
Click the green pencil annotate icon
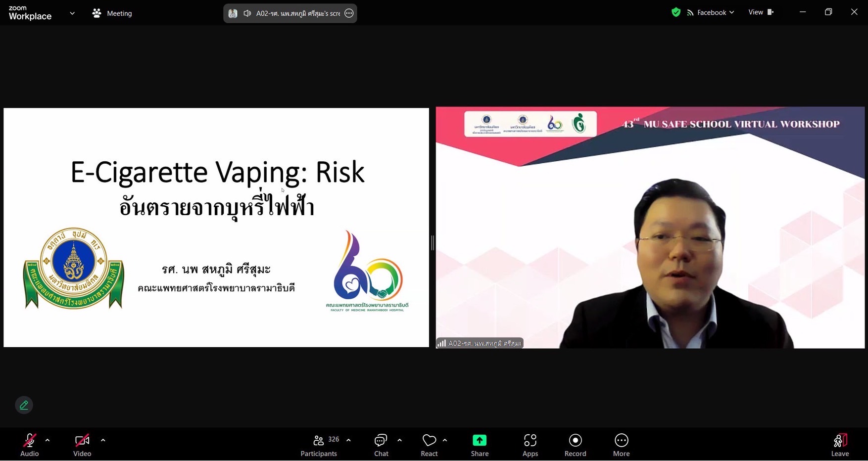pyautogui.click(x=24, y=405)
